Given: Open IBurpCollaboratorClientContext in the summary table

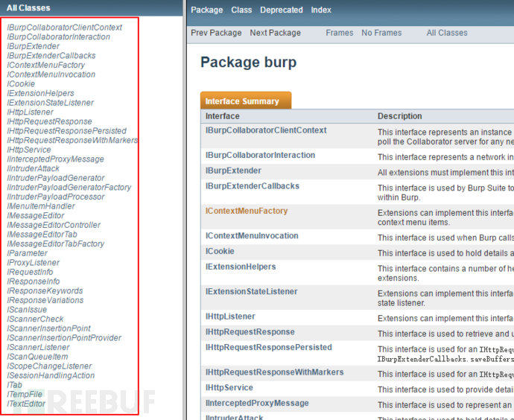Looking at the screenshot, I should coord(266,130).
